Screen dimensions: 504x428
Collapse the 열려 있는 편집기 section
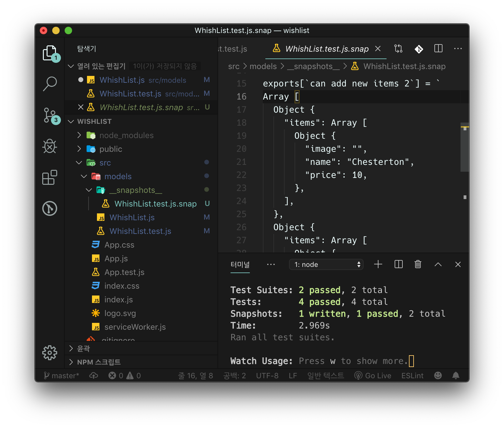click(x=71, y=66)
